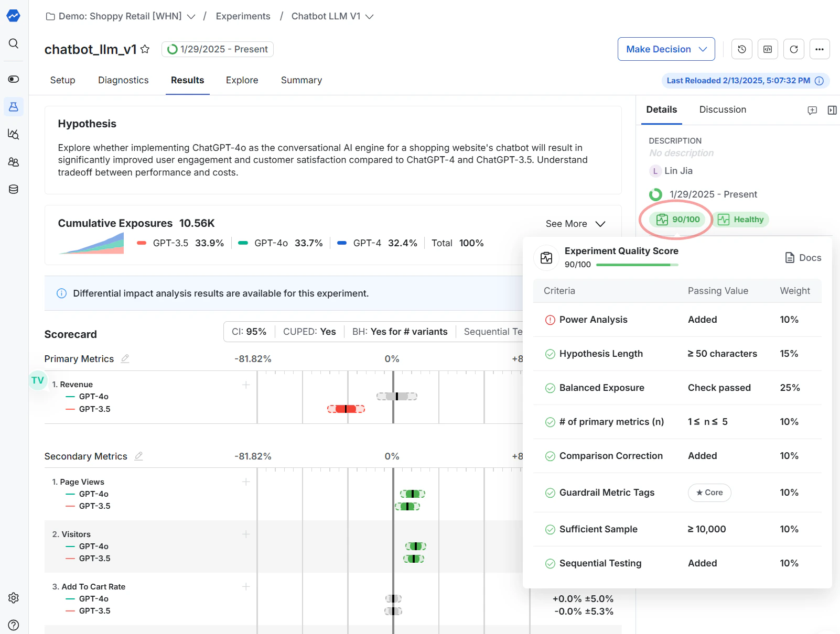Refresh the experiment with the reload icon
This screenshot has width=840, height=634.
tap(794, 49)
